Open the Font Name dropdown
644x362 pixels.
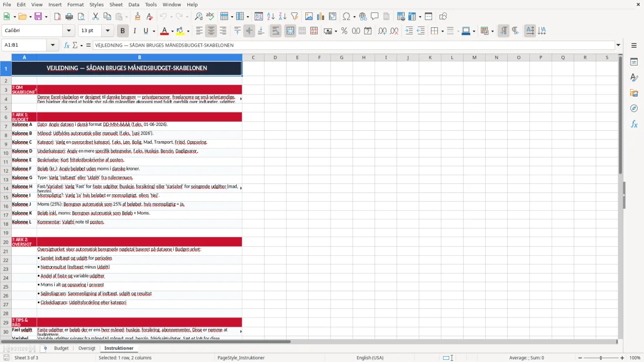pyautogui.click(x=68, y=31)
